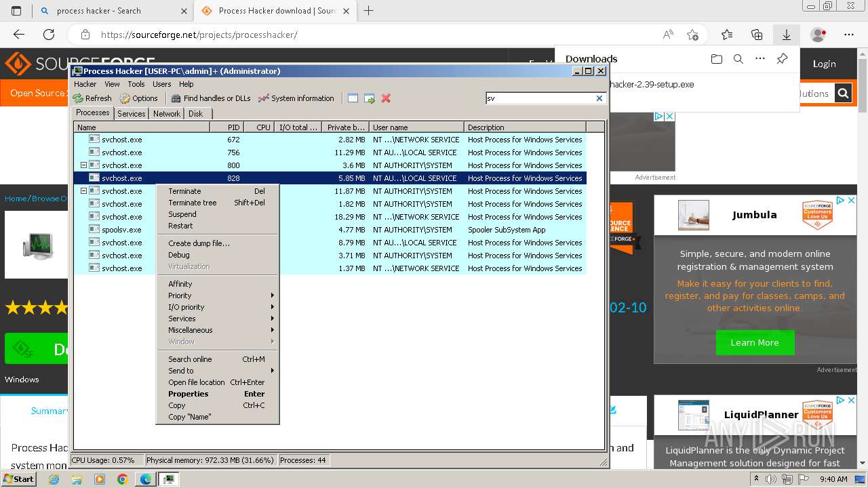
Task: Select svchost.exe row with PID 756
Action: point(330,152)
